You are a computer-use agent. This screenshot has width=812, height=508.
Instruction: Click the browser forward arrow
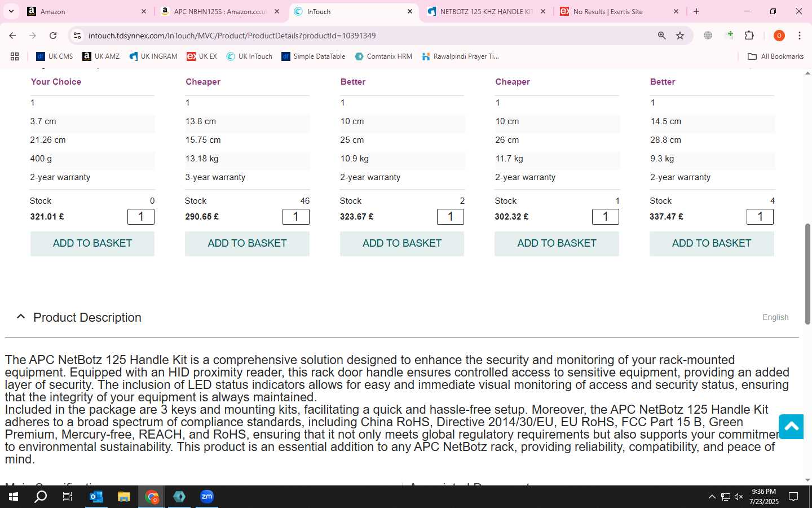[33, 36]
